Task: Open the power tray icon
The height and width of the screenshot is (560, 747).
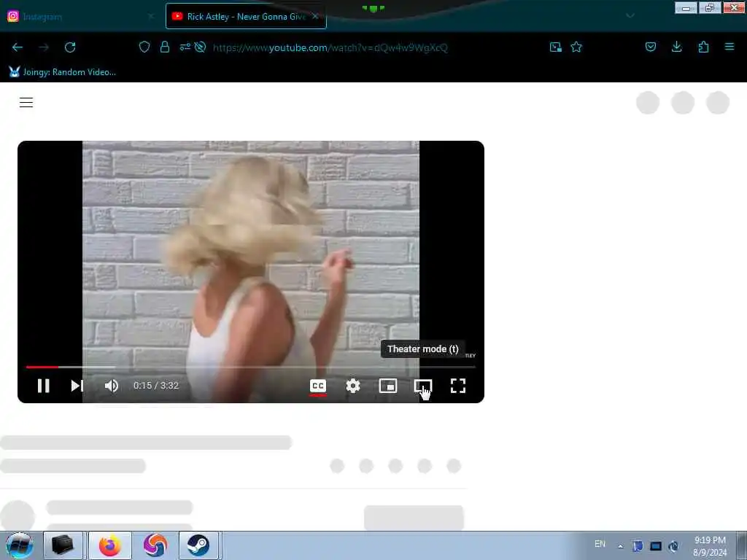Action: 673,546
